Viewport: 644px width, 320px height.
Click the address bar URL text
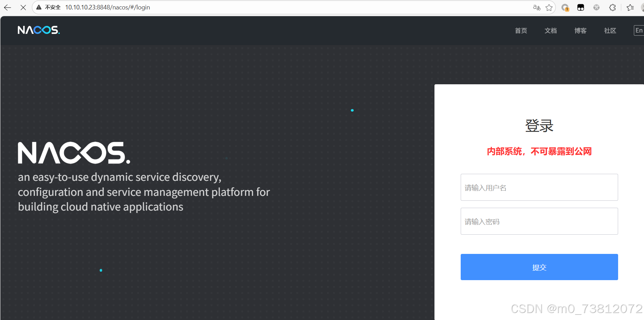[x=108, y=7]
